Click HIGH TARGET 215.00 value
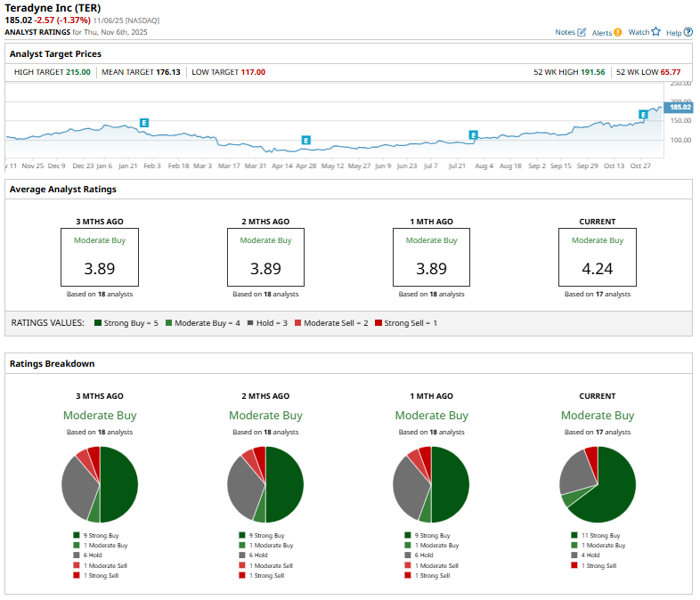Image resolution: width=700 pixels, height=600 pixels. pos(77,72)
